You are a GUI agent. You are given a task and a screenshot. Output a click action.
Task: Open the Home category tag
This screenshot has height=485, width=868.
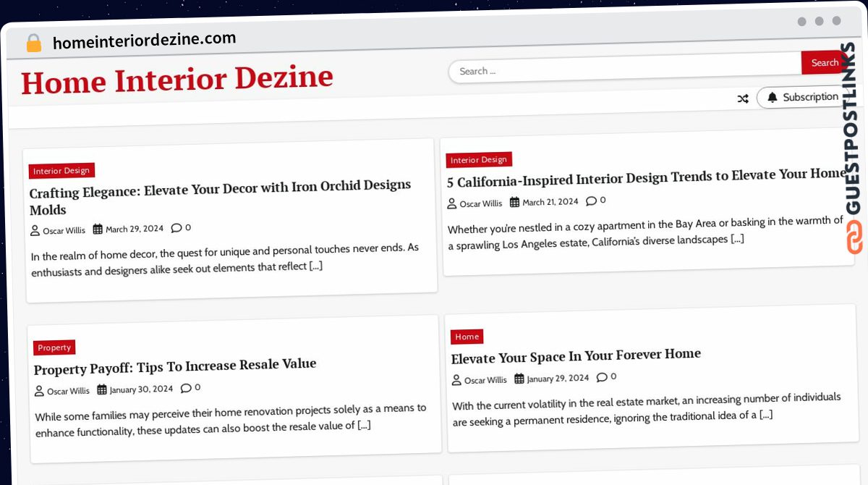click(x=467, y=337)
